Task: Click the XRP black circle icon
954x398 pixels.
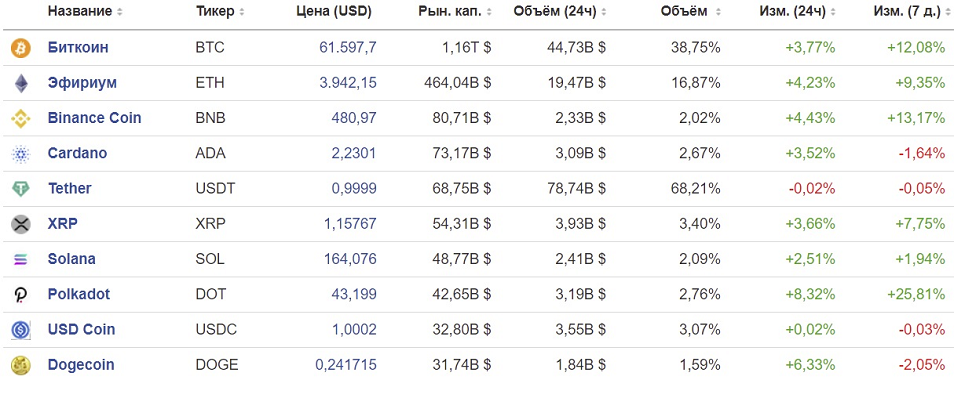Action: pos(21,225)
